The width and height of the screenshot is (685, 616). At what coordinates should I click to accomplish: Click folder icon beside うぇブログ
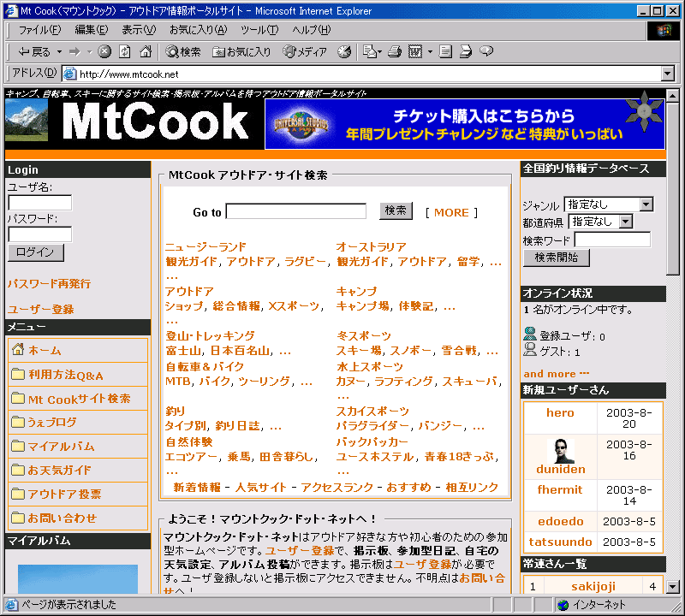[x=18, y=421]
